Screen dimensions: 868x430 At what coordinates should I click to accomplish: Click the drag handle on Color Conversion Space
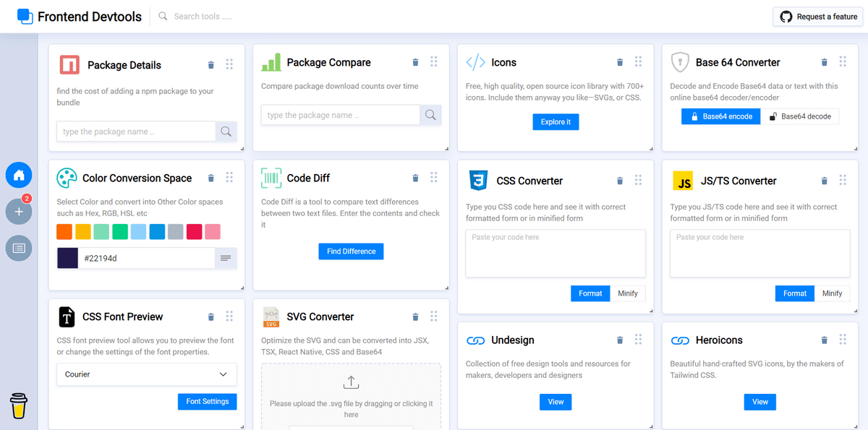(x=229, y=178)
